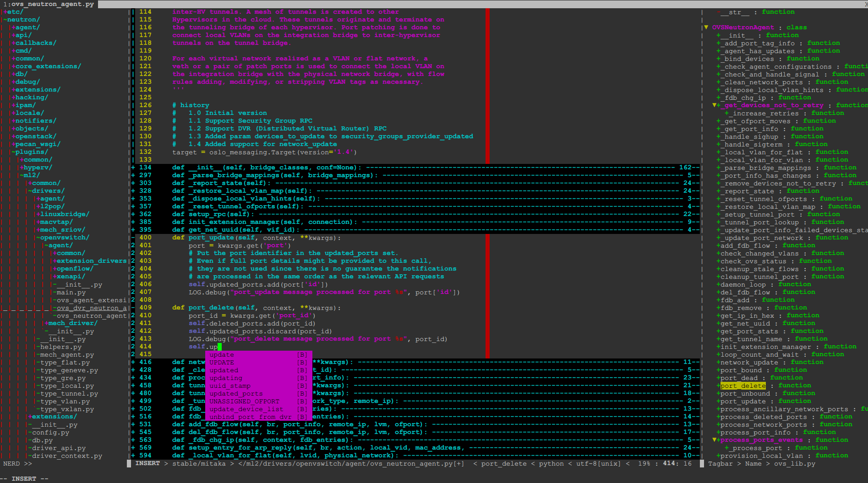The height and width of the screenshot is (483, 868).
Task: Collapse the OVSNeutronAgent class in Tagbar
Action: point(706,27)
